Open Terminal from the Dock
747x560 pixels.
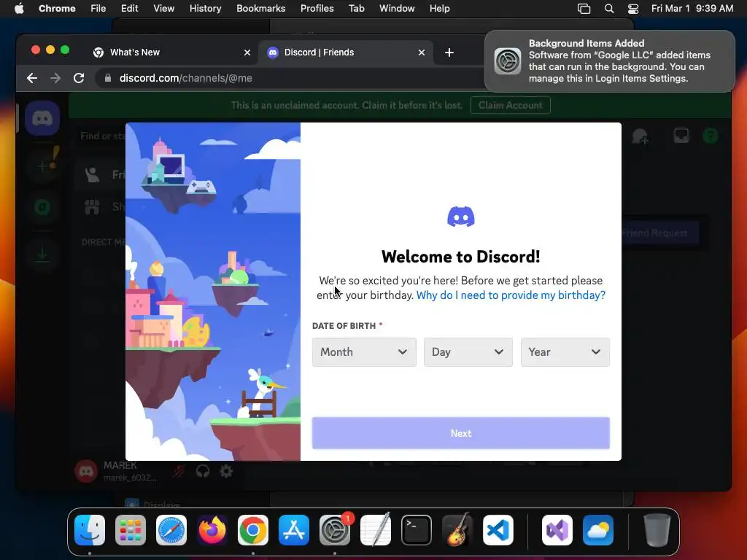click(x=417, y=530)
